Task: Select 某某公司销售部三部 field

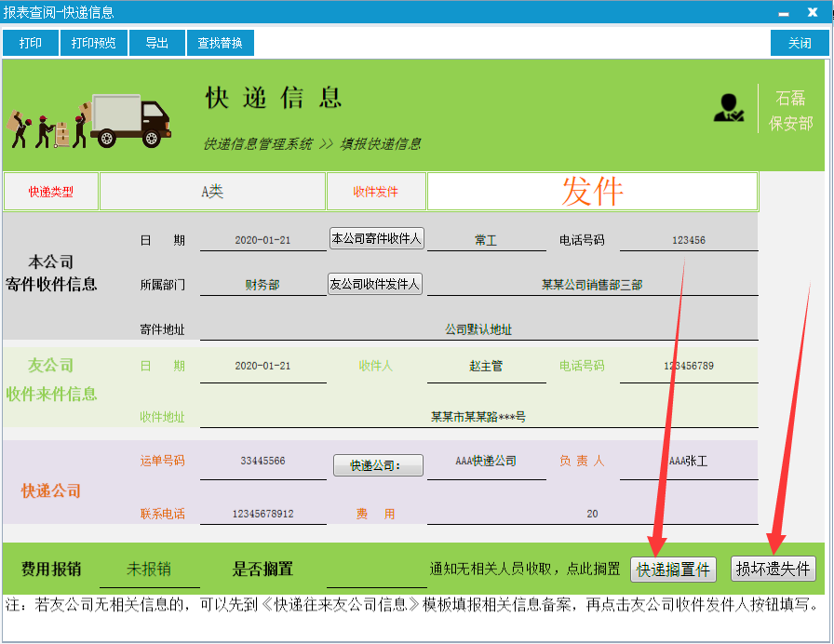Action: (x=593, y=285)
